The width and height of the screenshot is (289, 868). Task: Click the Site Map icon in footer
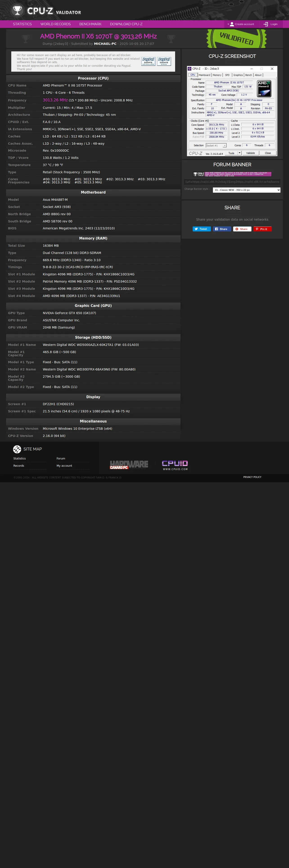(17, 449)
